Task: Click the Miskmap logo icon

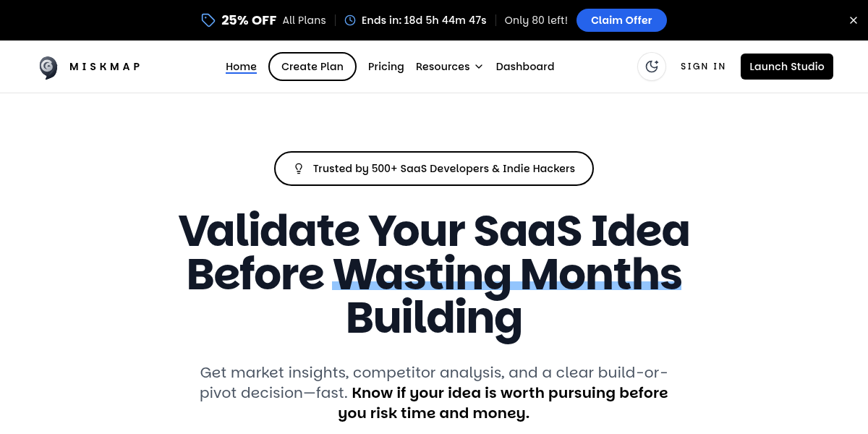Action: tap(48, 67)
